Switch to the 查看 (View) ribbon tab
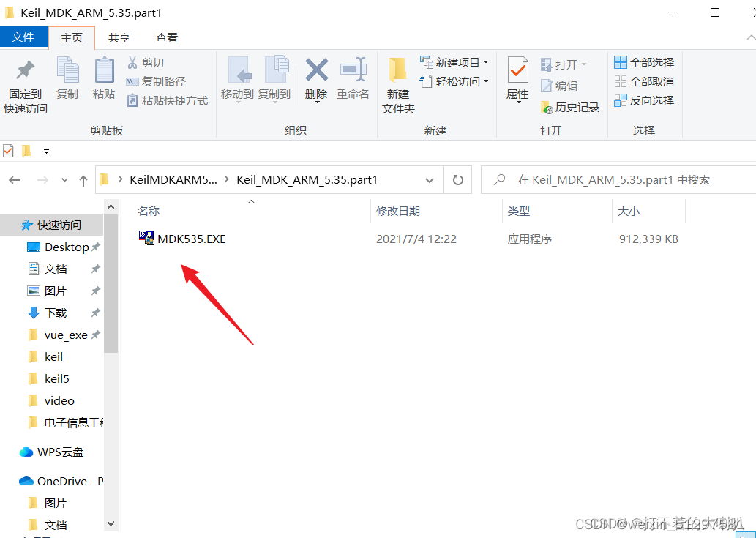The width and height of the screenshot is (756, 538). point(166,37)
